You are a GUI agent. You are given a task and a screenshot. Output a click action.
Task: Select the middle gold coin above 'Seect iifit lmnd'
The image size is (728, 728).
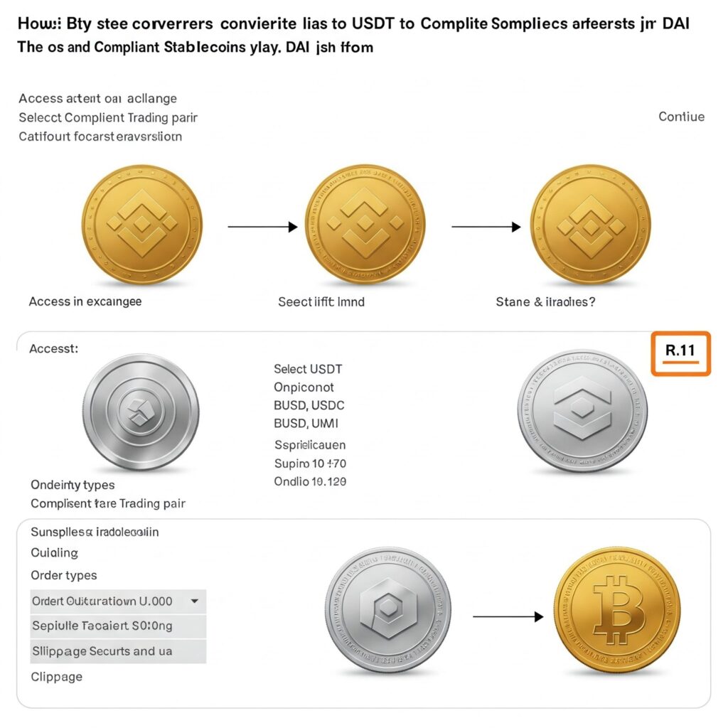pos(365,224)
